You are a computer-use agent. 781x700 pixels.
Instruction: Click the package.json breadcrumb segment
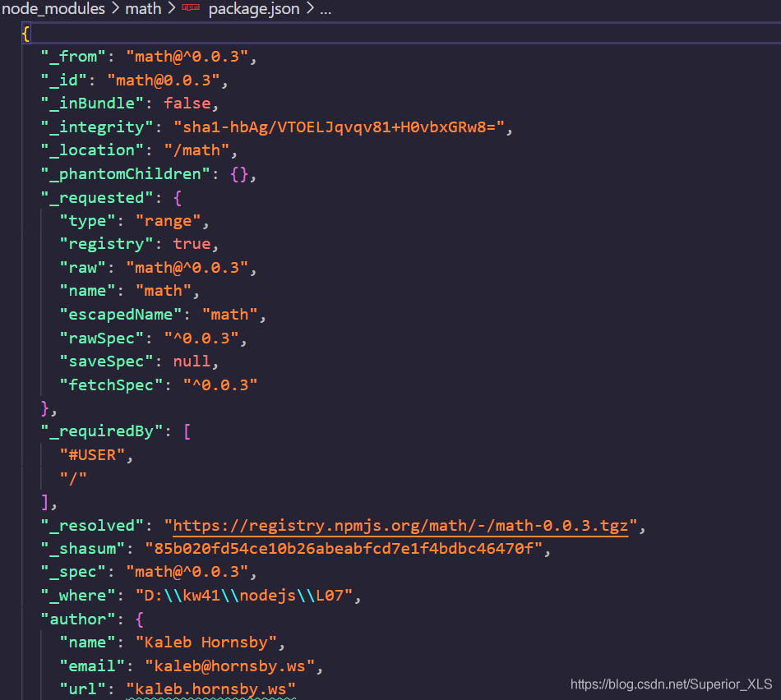pyautogui.click(x=253, y=9)
